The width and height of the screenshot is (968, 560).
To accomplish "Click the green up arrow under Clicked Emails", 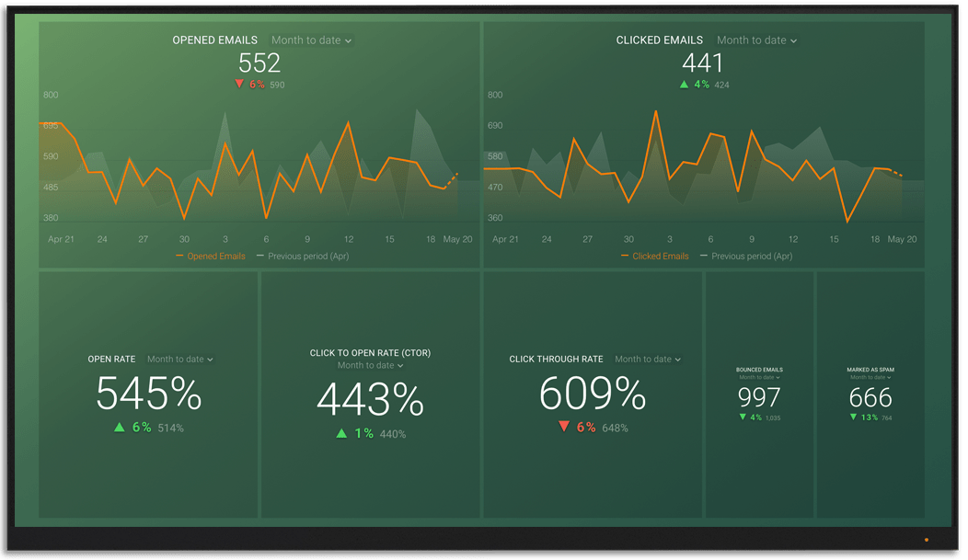I will [684, 84].
